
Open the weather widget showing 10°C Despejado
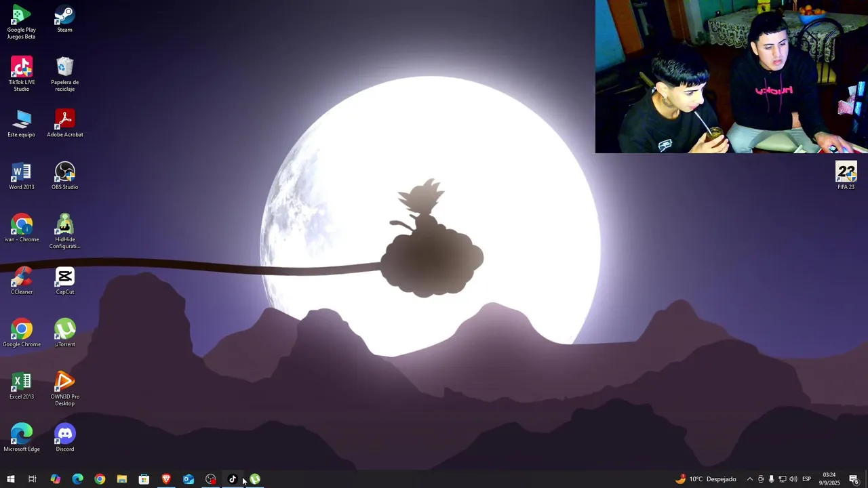click(705, 479)
